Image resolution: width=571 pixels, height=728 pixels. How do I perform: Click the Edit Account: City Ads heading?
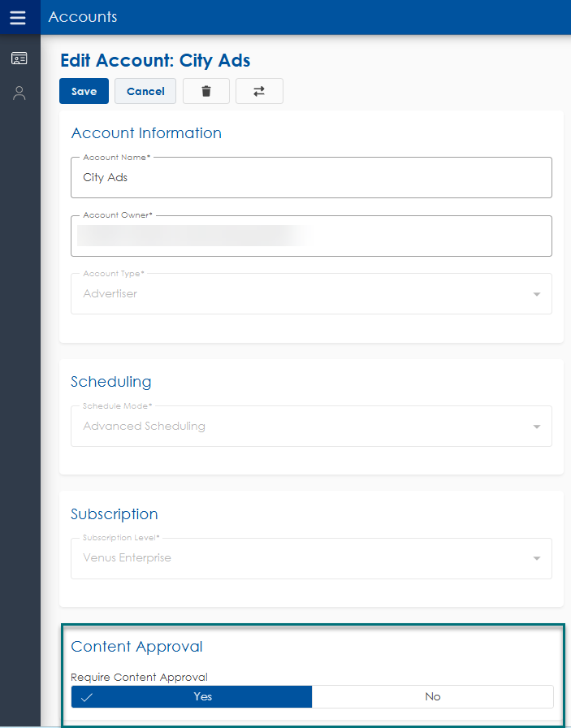click(x=155, y=61)
